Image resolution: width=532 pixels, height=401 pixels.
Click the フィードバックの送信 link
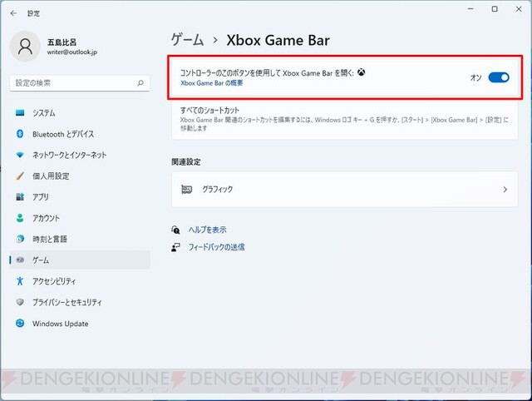[216, 247]
